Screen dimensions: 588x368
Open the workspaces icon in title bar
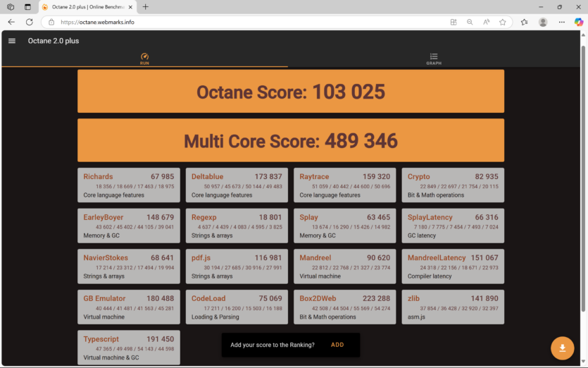pyautogui.click(x=11, y=7)
